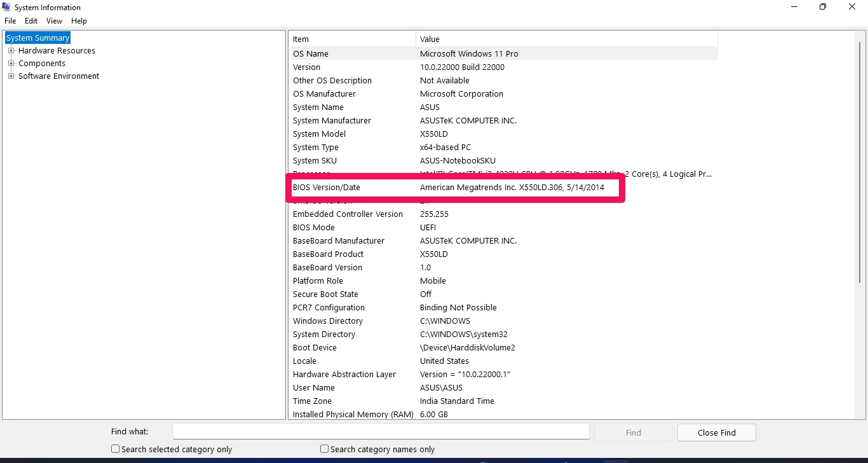Enable Search category names only checkbox
This screenshot has width=868, height=463.
click(325, 449)
